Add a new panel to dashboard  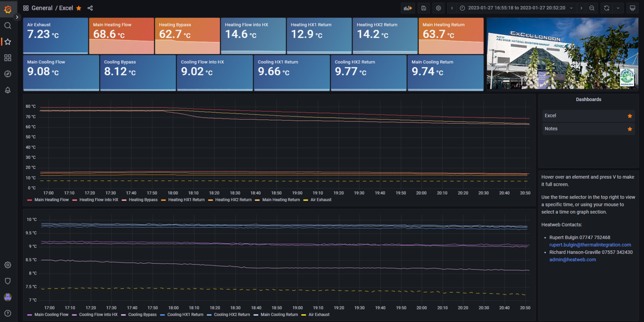tap(408, 8)
